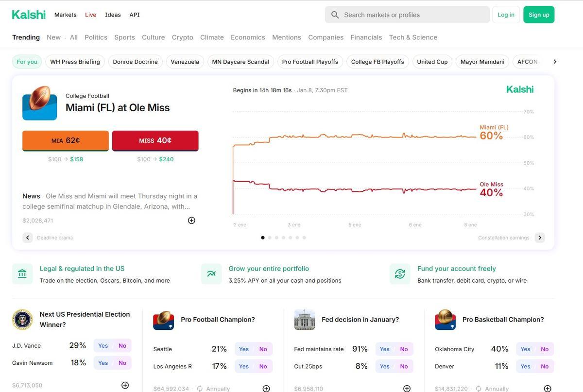Click the search markets or profiles field

click(x=407, y=15)
